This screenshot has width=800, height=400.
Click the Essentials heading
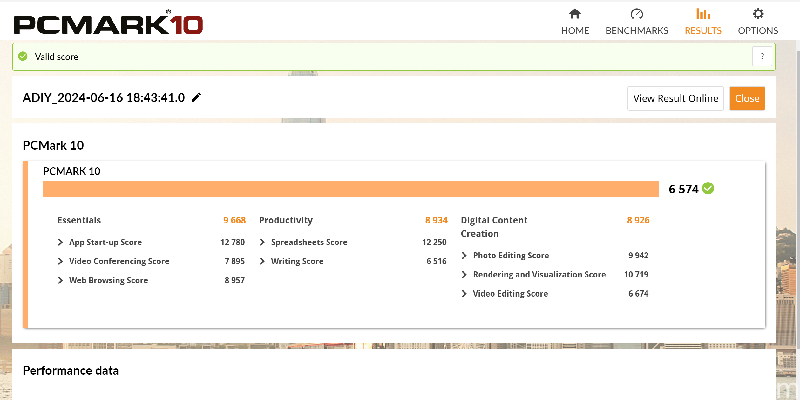[x=79, y=220]
